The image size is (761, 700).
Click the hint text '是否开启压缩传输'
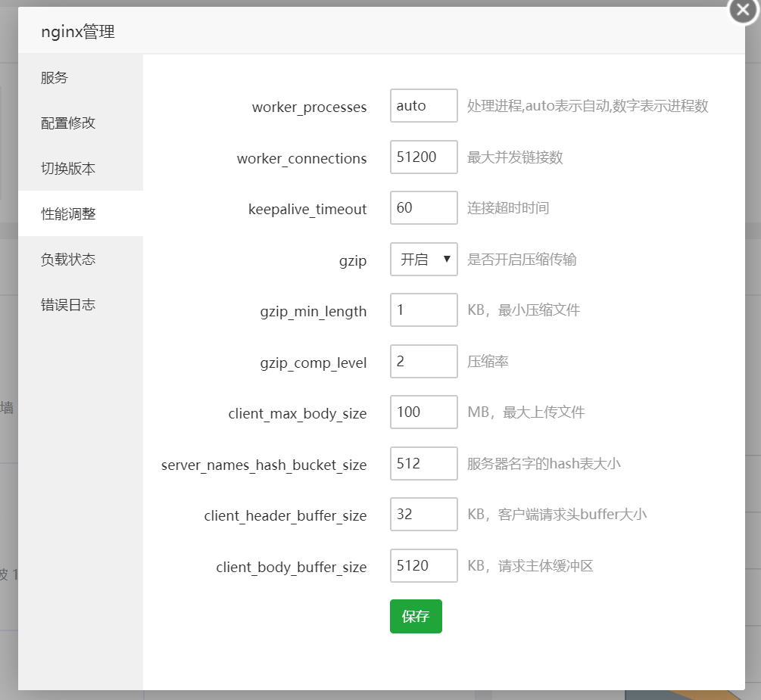click(522, 260)
